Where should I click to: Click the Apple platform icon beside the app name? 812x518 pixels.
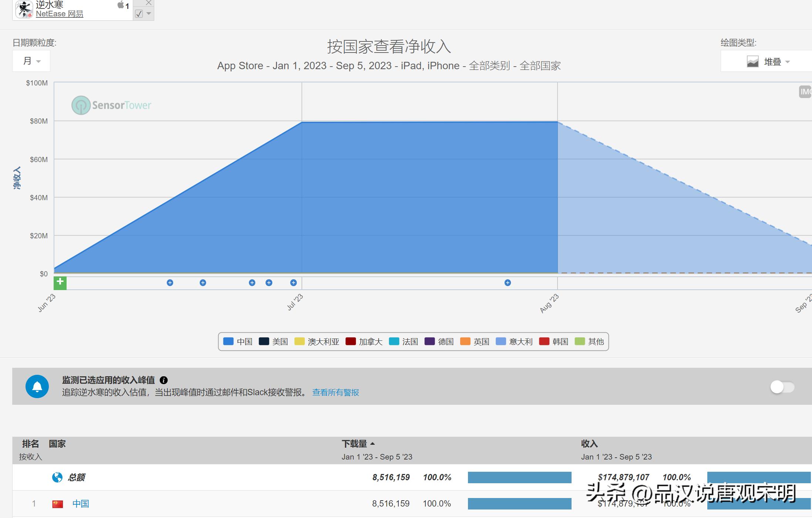[120, 5]
